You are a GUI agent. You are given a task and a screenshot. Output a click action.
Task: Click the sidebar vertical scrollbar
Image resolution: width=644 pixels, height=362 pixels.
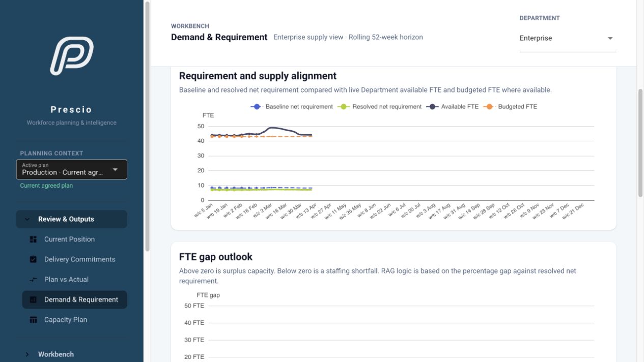[x=148, y=126]
